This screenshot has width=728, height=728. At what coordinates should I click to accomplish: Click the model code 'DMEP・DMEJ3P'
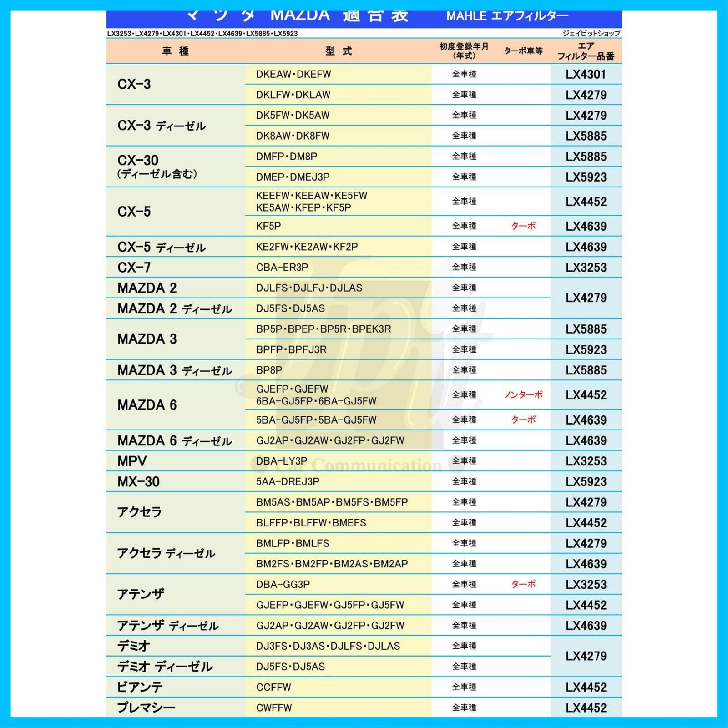pyautogui.click(x=293, y=177)
